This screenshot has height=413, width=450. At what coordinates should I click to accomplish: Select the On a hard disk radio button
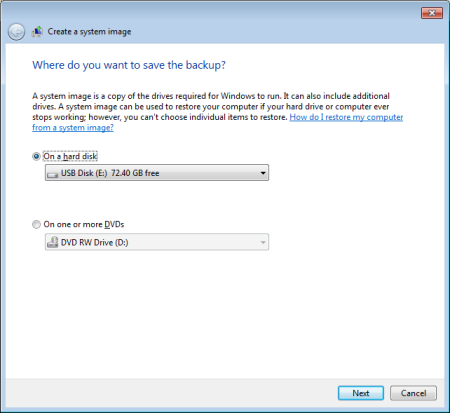36,156
